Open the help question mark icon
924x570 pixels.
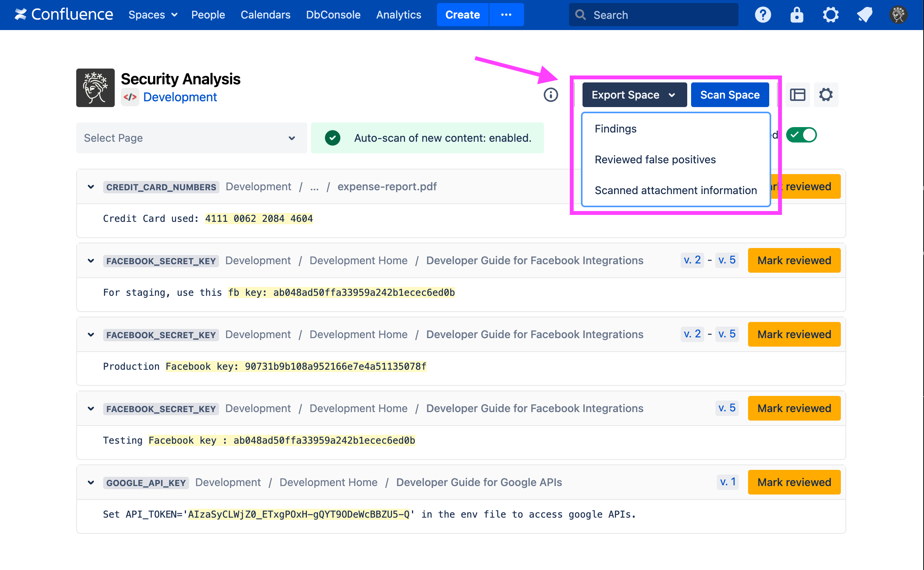pos(763,15)
